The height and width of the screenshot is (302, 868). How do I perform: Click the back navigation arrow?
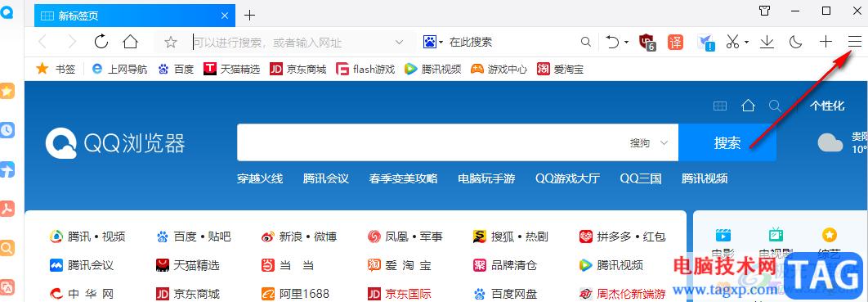pyautogui.click(x=42, y=42)
